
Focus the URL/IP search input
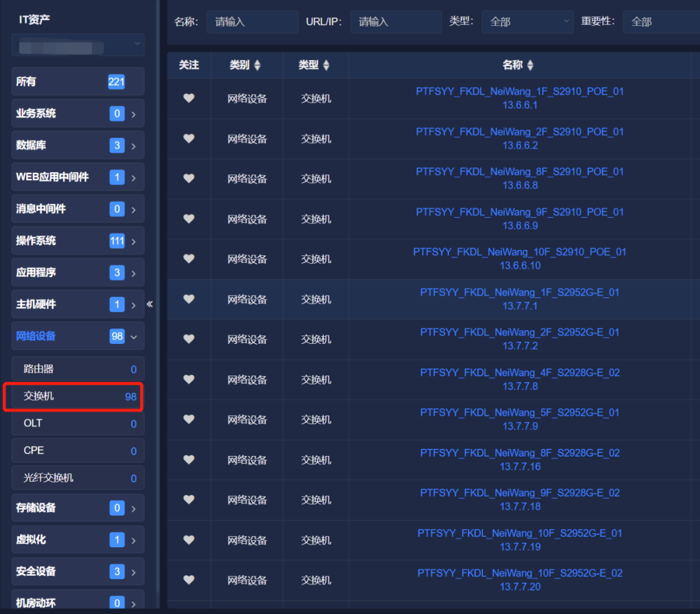[396, 21]
